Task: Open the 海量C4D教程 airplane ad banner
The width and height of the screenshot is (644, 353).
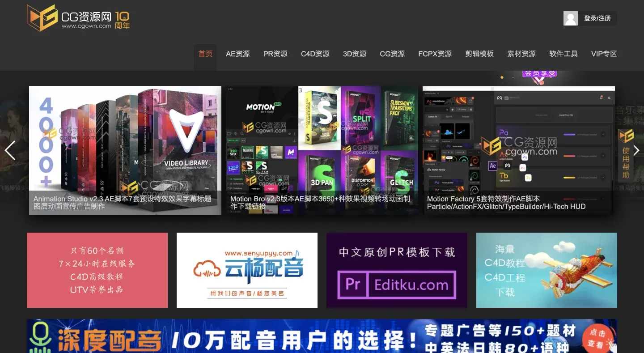Action: tap(547, 270)
